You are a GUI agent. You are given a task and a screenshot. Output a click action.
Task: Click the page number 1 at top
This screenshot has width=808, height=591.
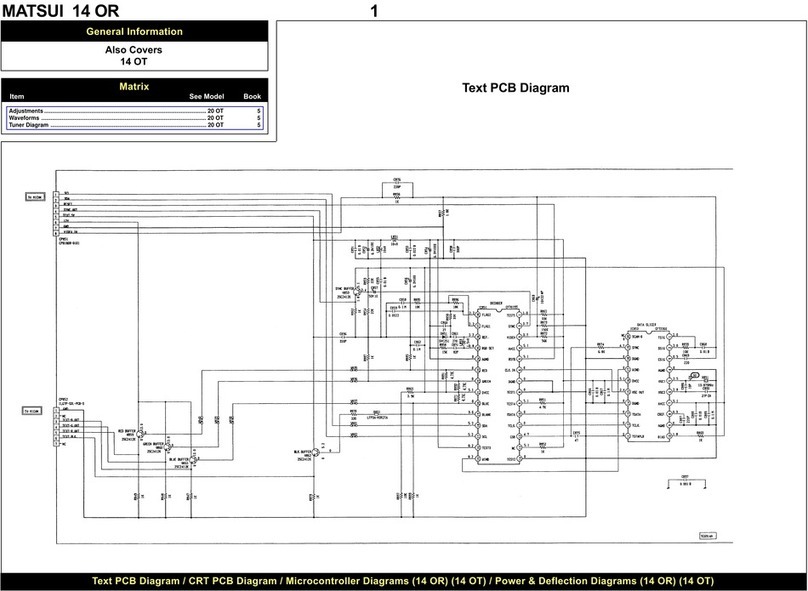[374, 11]
